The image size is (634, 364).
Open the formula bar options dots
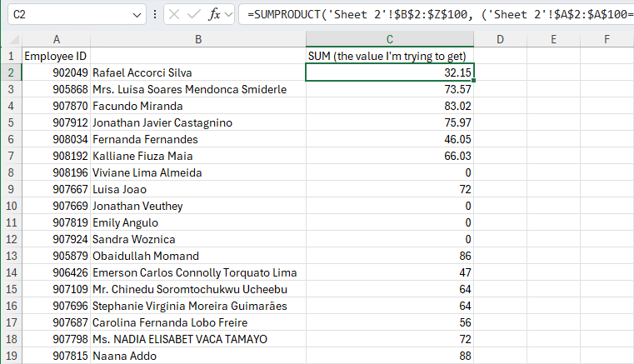click(x=155, y=14)
